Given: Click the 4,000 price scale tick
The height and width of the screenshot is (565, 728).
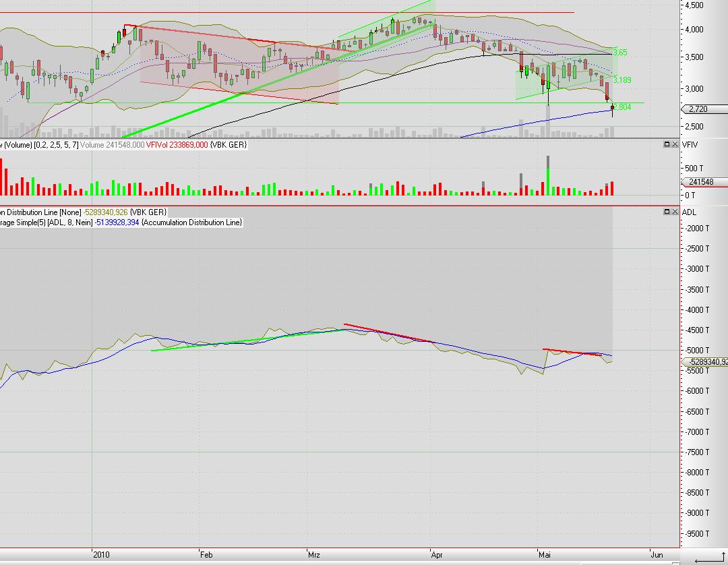Looking at the screenshot, I should click(x=694, y=29).
